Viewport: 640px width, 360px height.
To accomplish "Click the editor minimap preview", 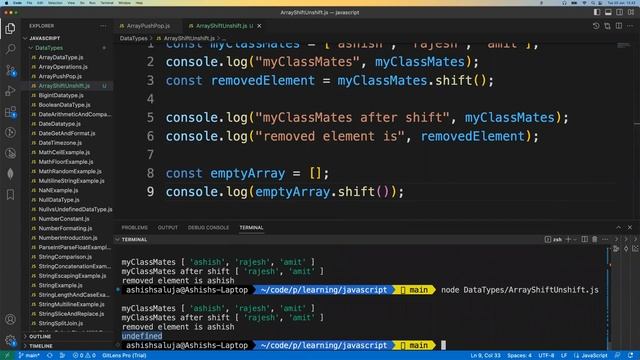I will tap(624, 45).
